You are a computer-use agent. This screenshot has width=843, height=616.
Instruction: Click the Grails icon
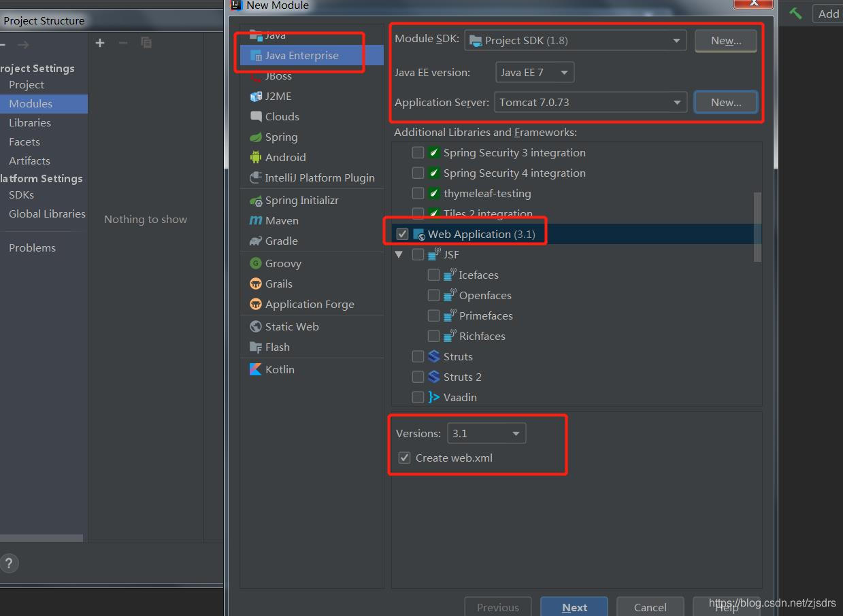point(256,284)
